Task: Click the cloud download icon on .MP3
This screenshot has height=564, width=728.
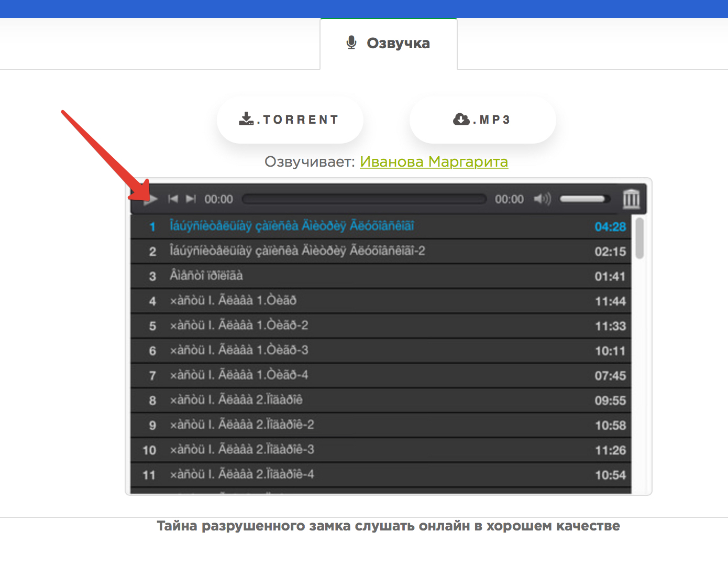Action: pyautogui.click(x=461, y=120)
